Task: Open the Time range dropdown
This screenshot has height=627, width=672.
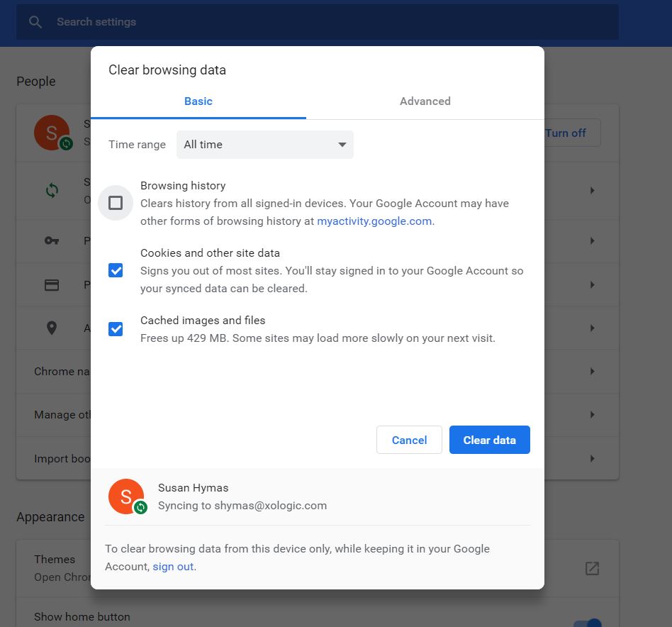Action: coord(265,145)
